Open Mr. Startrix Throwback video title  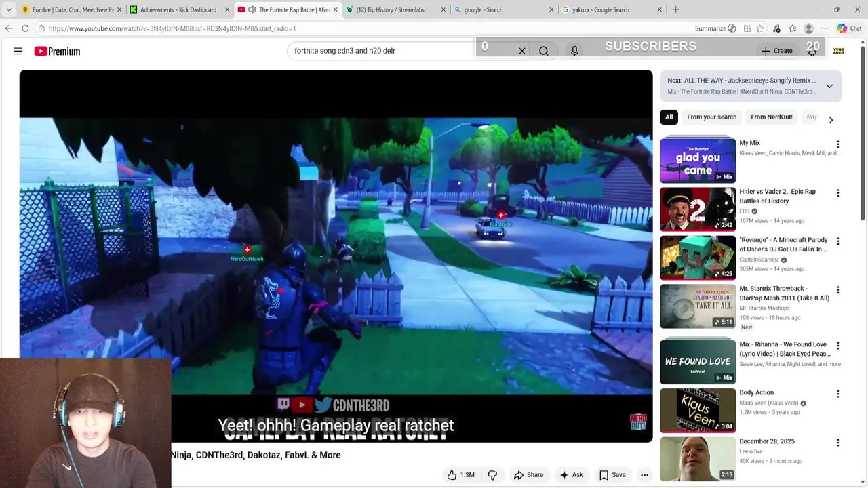784,293
